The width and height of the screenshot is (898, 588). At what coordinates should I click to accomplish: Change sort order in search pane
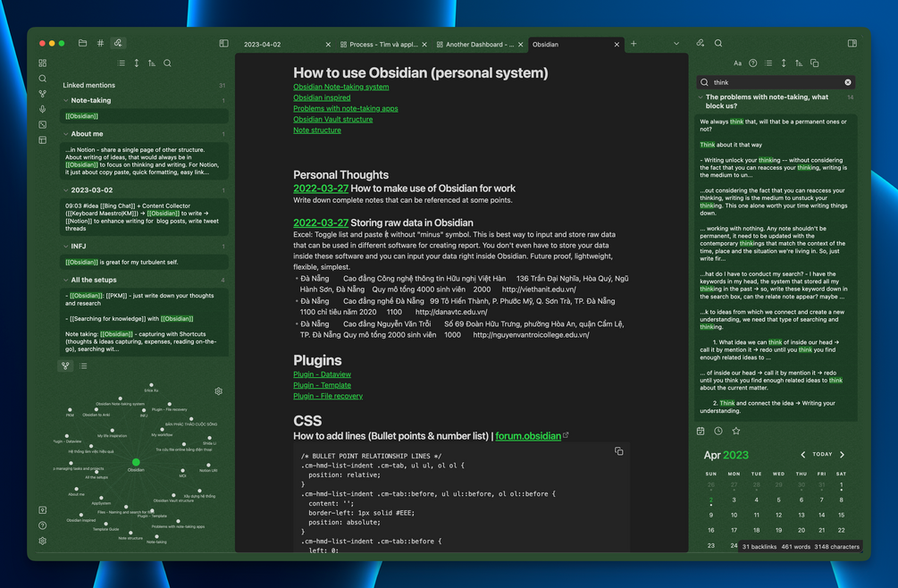(x=799, y=63)
